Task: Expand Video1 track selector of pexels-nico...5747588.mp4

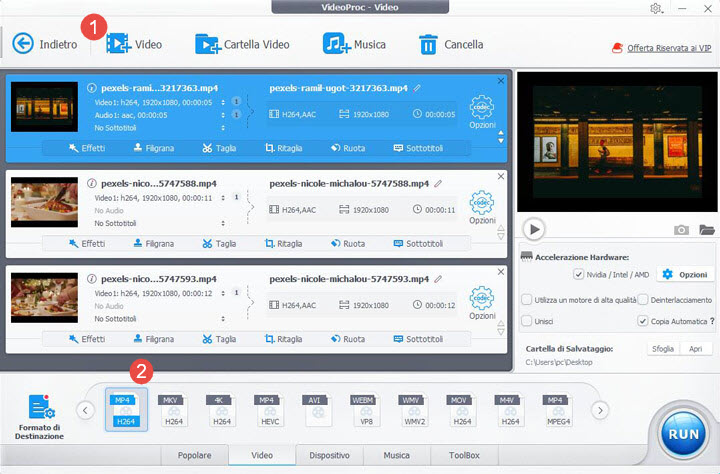Action: click(x=223, y=198)
